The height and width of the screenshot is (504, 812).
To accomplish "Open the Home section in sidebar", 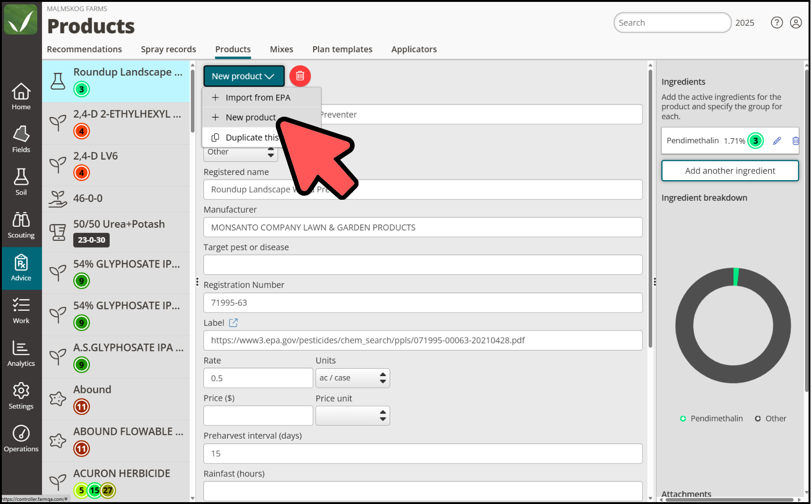I will [21, 97].
